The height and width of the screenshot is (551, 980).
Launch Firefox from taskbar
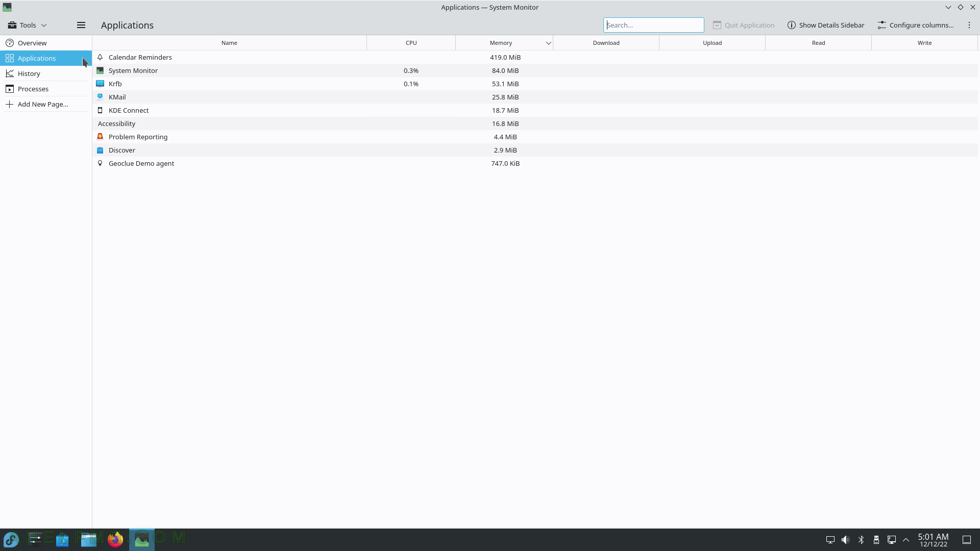click(115, 539)
